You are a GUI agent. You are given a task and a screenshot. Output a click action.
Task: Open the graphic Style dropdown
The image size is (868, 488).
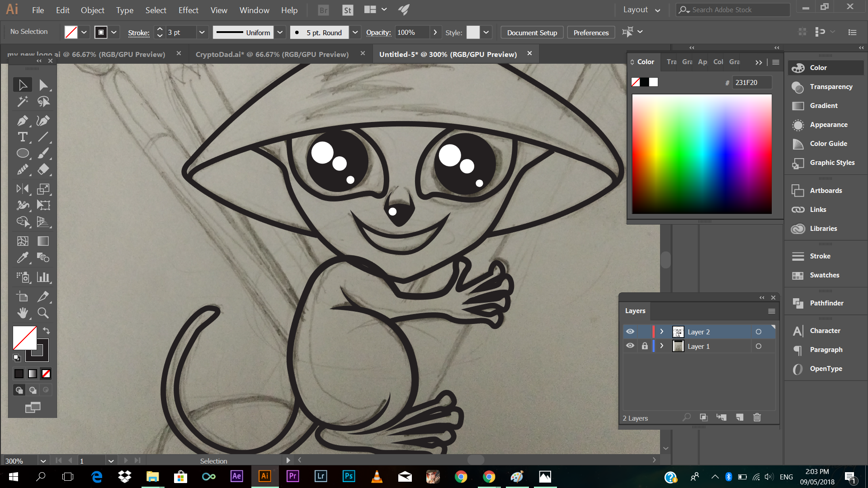tap(486, 32)
